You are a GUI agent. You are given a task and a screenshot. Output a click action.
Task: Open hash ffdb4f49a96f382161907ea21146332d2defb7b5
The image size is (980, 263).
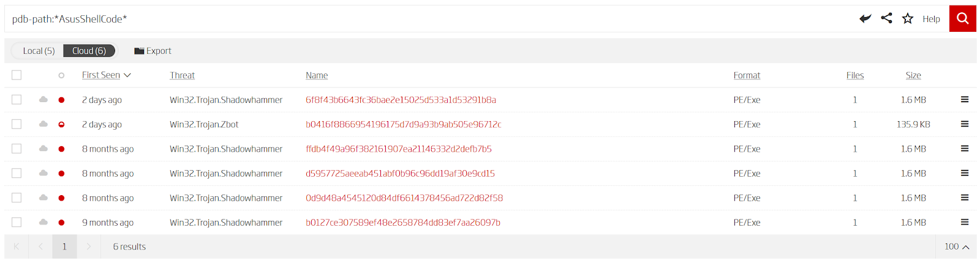pyautogui.click(x=399, y=149)
